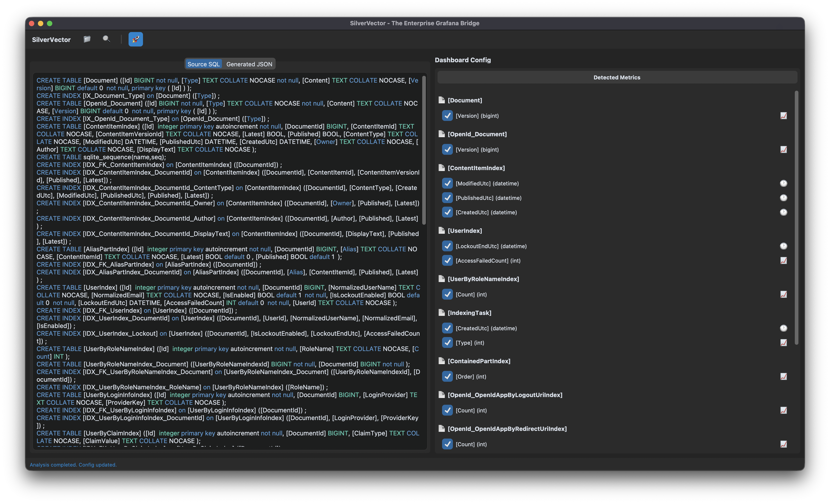Click chart icon beside [Order] (int)
This screenshot has height=504, width=830.
(x=784, y=376)
